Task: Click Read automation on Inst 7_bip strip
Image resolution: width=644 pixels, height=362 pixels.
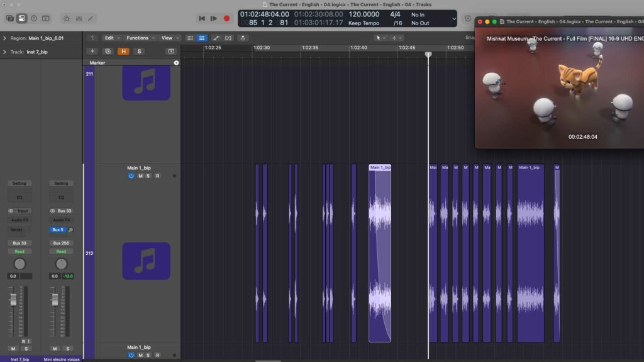Action: tap(19, 251)
